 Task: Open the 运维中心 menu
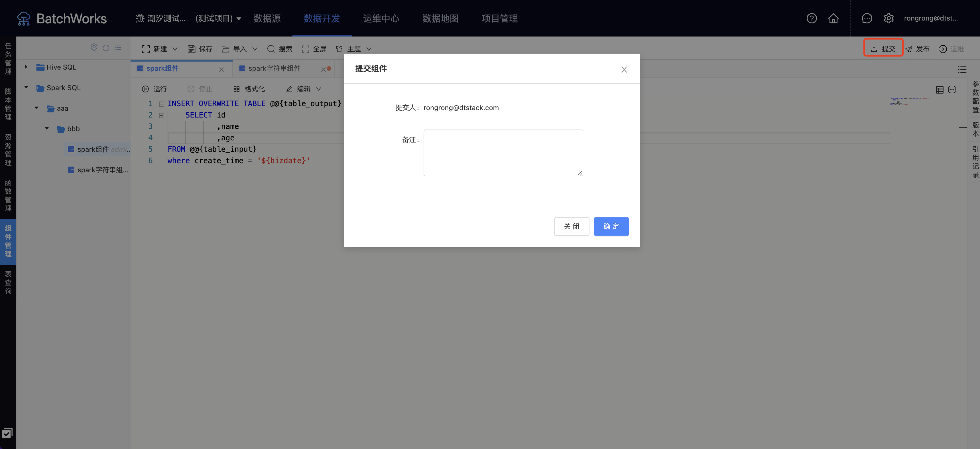381,18
